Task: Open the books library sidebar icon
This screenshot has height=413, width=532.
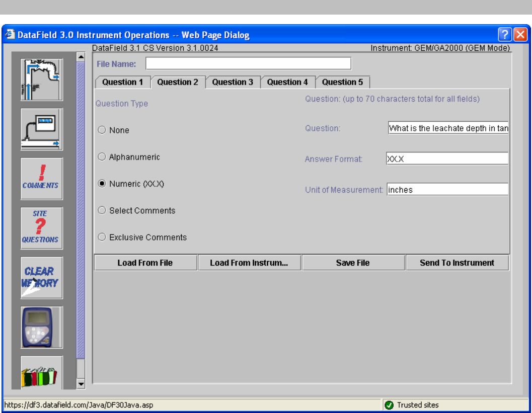Action: [42, 372]
